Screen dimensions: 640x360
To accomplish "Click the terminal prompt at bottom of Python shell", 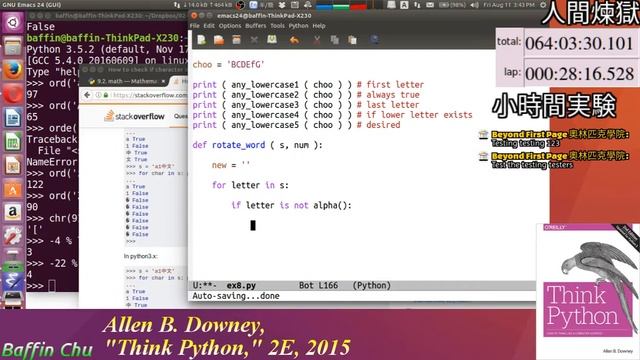I will point(41,286).
